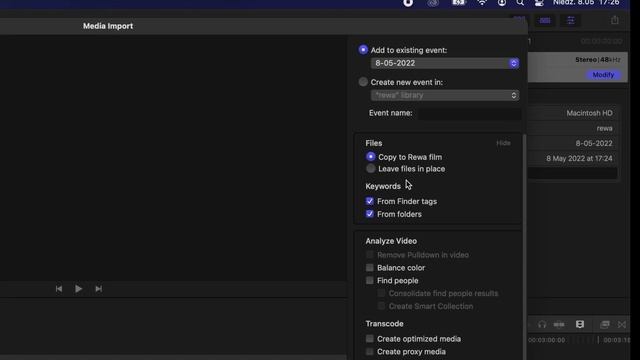The width and height of the screenshot is (640, 360).
Task: Choose Leave files in place option
Action: click(371, 169)
